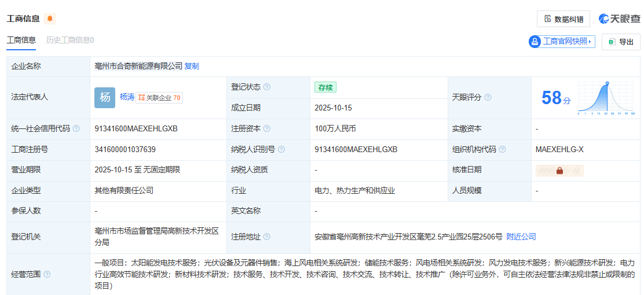Click the help icon beside 组织机构代码

click(x=502, y=149)
